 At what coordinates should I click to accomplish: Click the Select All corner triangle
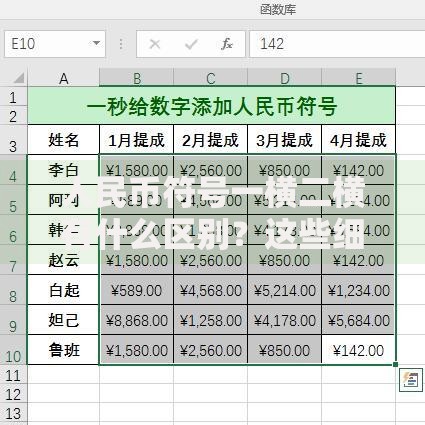click(x=19, y=78)
